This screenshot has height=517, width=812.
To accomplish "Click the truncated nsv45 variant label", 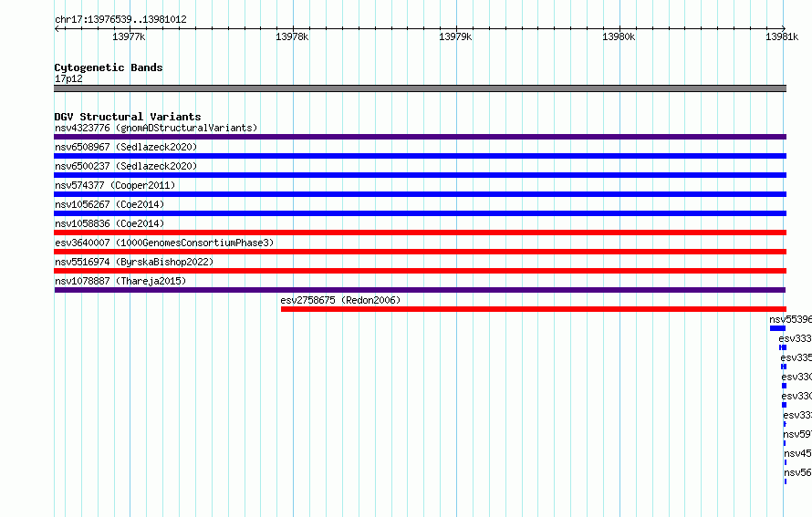I will click(x=797, y=453).
